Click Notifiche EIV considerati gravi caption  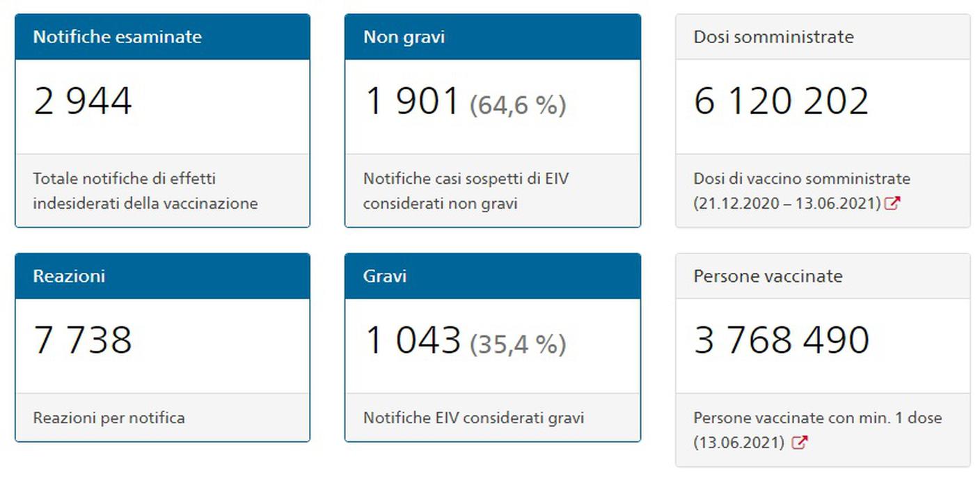473,418
